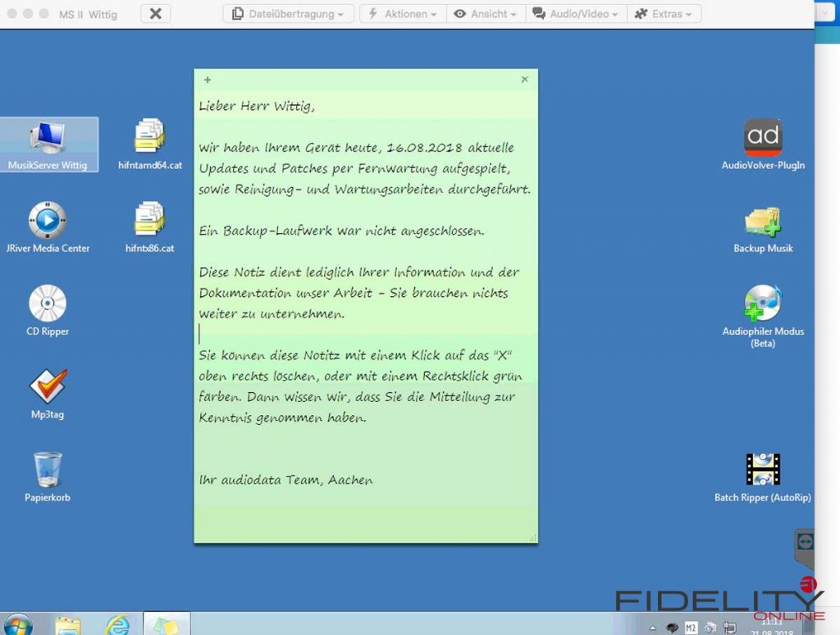Select the AudioVolver-PlugIn desktop icon
This screenshot has width=840, height=635.
[763, 138]
